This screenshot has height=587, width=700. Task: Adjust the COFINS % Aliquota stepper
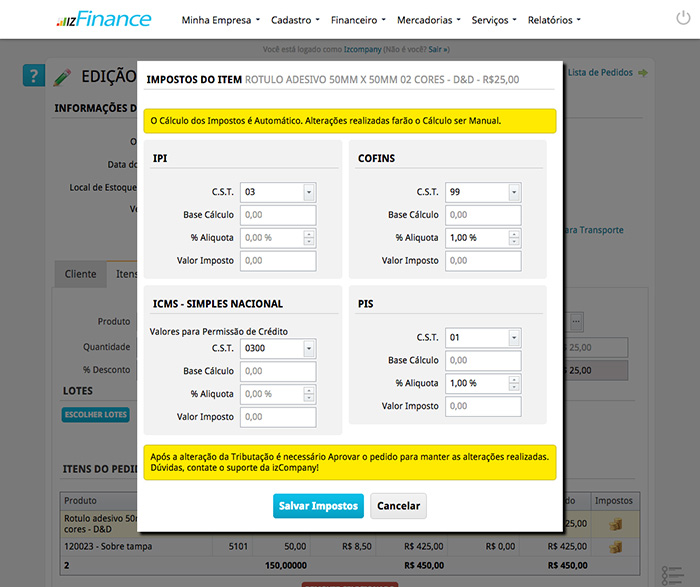click(x=514, y=238)
